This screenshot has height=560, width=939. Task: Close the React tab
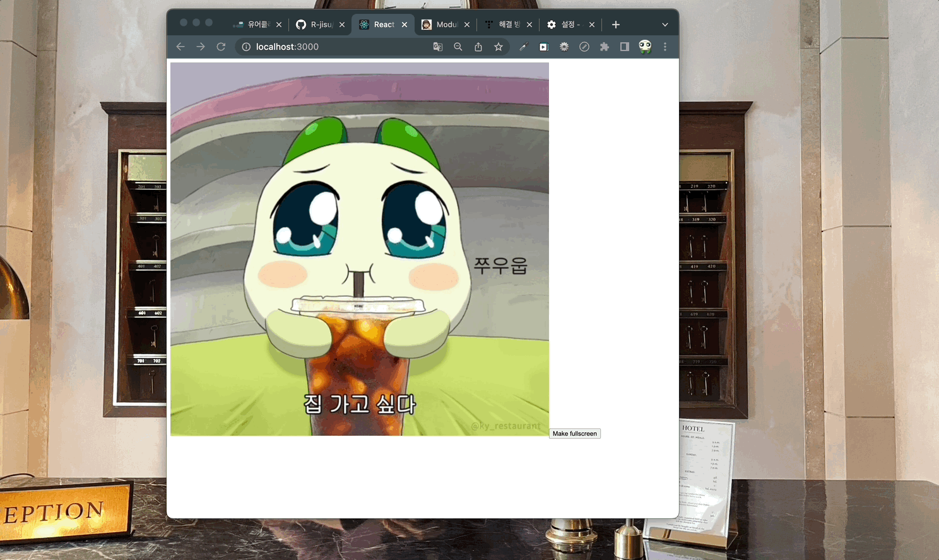point(405,25)
